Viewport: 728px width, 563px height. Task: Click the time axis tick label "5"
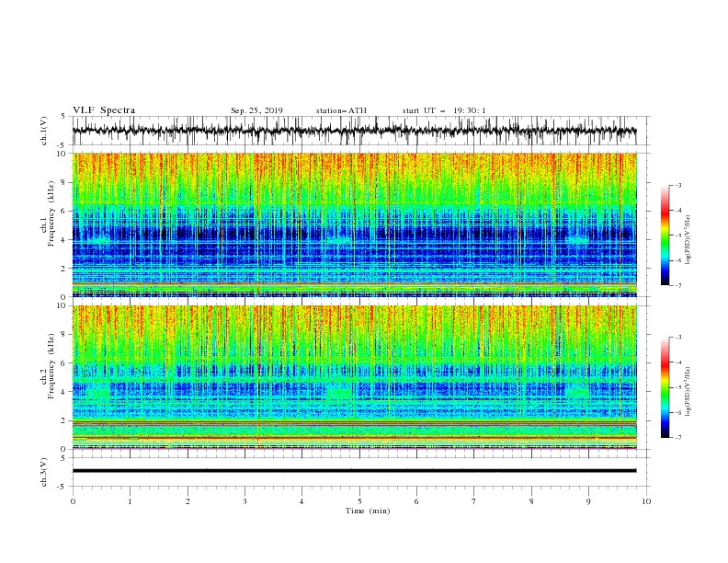click(359, 501)
